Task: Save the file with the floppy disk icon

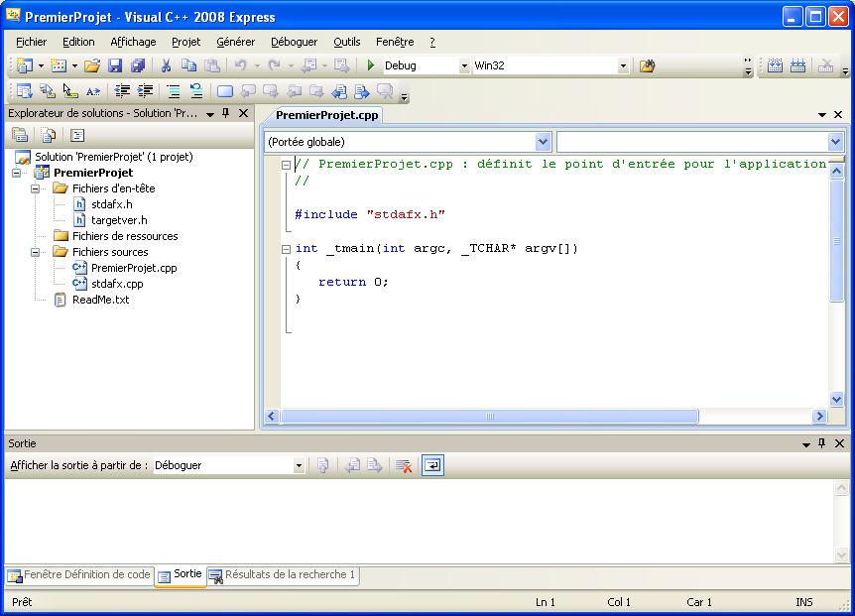Action: click(x=115, y=65)
